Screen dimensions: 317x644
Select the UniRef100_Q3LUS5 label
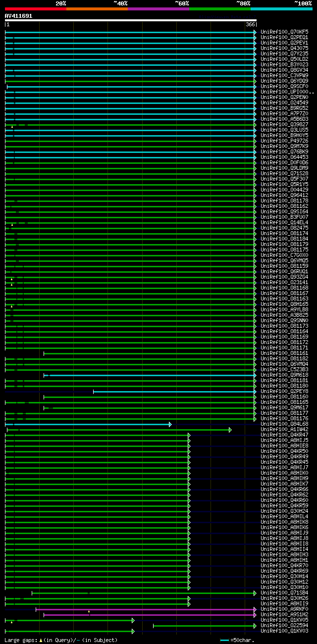coord(284,130)
